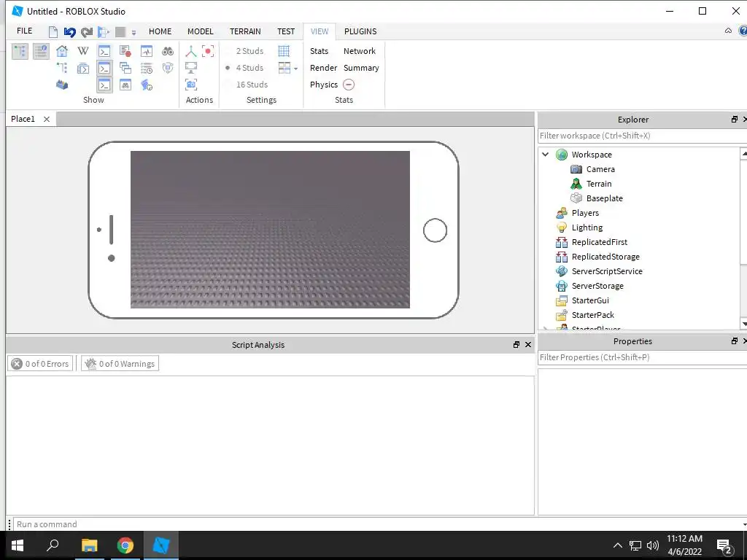This screenshot has width=747, height=560.
Task: Toggle Show Grid icon in Settings
Action: tap(284, 51)
